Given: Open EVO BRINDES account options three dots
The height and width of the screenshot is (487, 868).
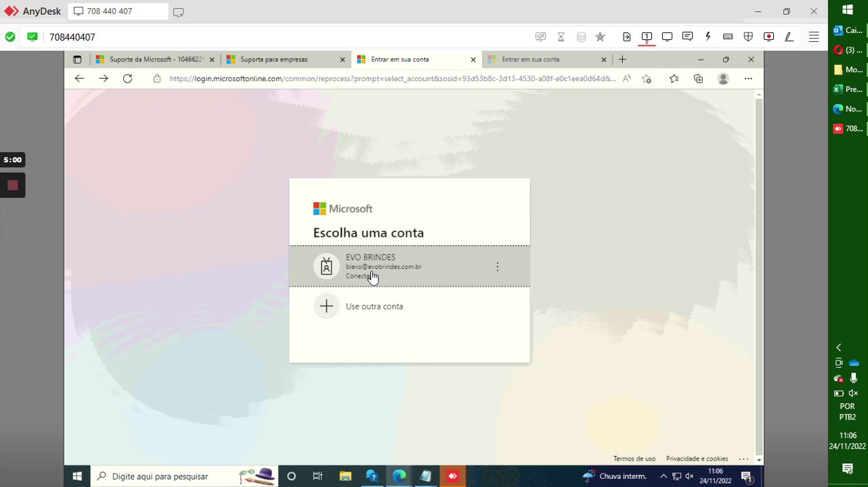Looking at the screenshot, I should coord(497,266).
